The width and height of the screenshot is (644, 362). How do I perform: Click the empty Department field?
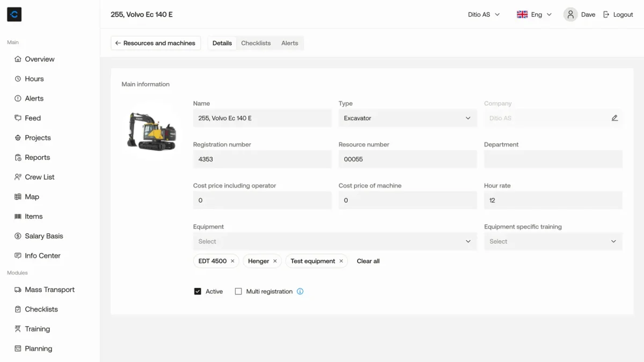click(553, 159)
